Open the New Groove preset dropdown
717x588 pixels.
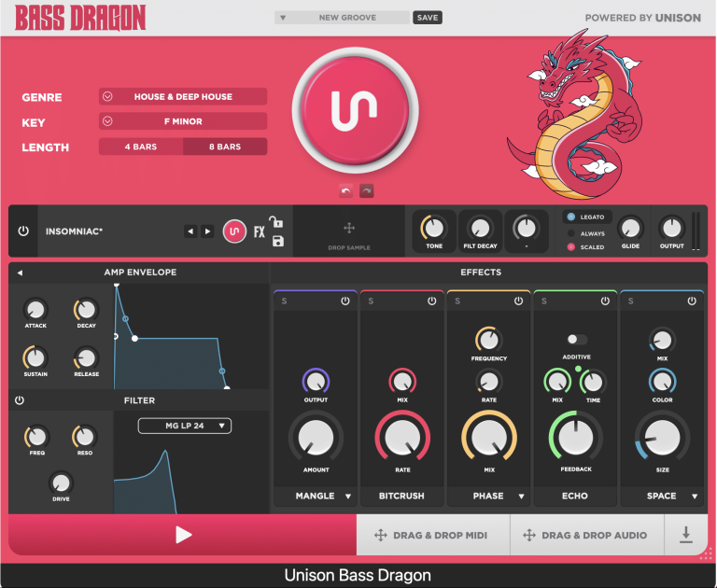342,18
